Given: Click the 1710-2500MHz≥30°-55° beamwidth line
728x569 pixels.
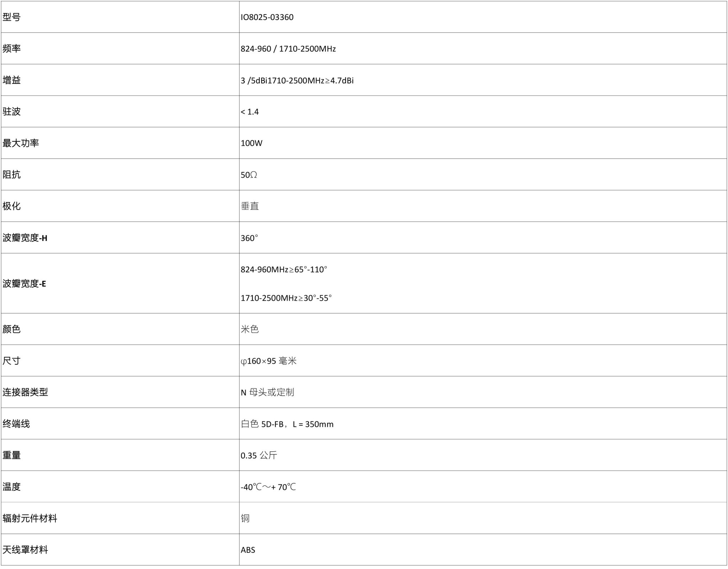Looking at the screenshot, I should (x=286, y=298).
